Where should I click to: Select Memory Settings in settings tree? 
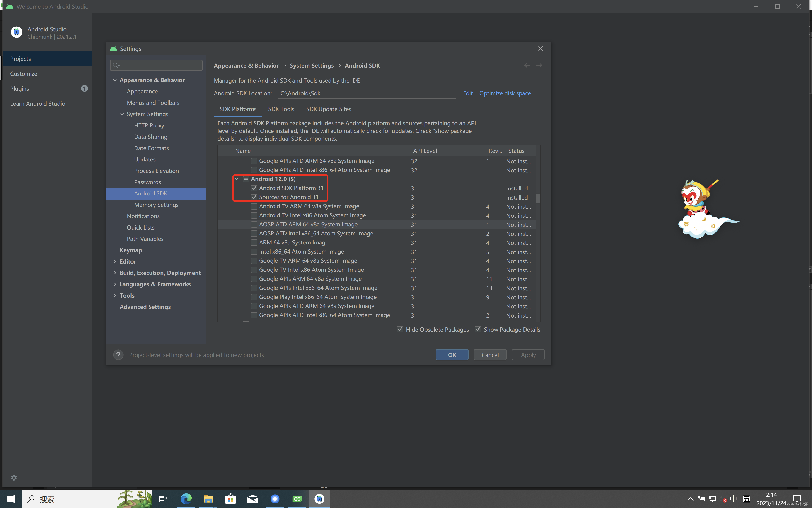156,205
